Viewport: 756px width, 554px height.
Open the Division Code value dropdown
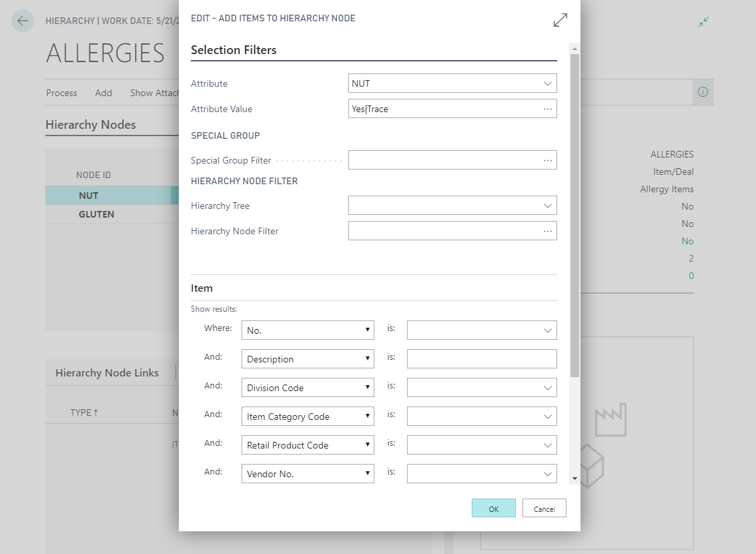click(x=548, y=388)
